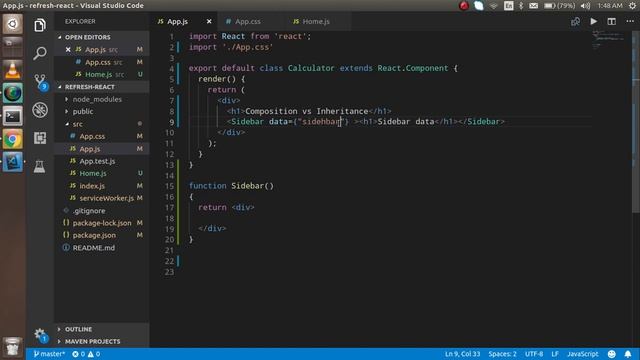Expand the Outline section
The height and width of the screenshot is (360, 640).
click(x=78, y=329)
